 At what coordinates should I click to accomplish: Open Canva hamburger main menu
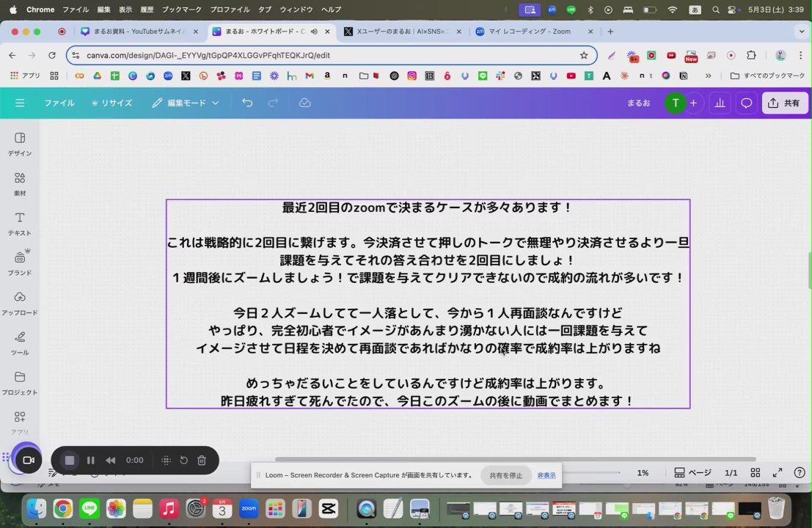[x=20, y=103]
